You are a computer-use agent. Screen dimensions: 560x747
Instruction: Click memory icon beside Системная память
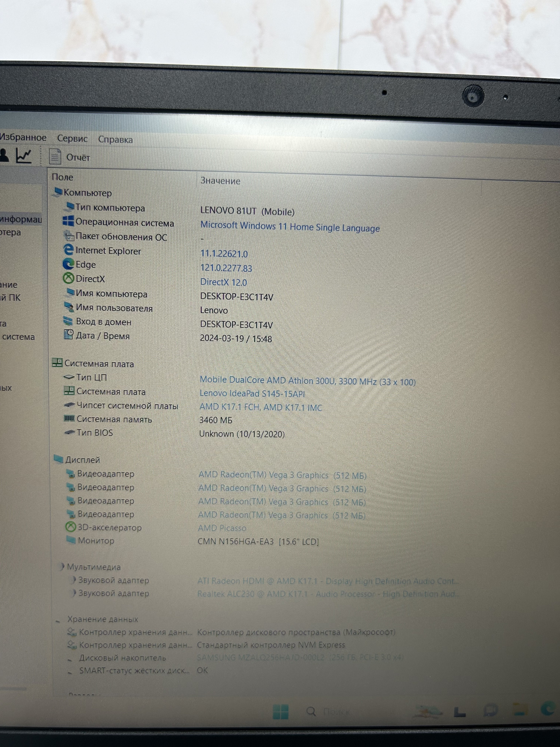[x=69, y=419]
